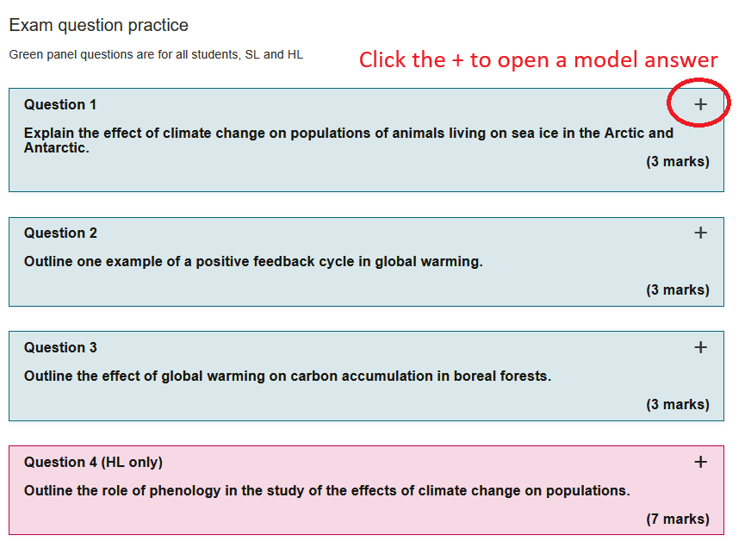The image size is (751, 560).
Task: Click the Green panel questions subtitle text
Action: click(156, 54)
